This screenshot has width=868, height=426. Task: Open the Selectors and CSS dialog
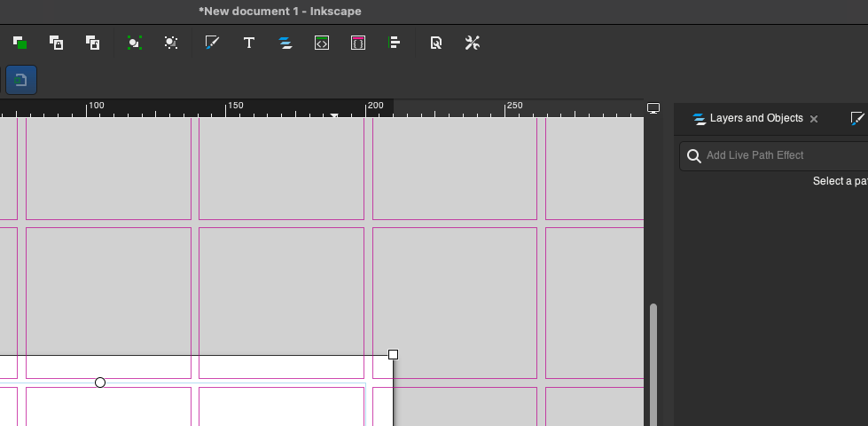pos(358,43)
